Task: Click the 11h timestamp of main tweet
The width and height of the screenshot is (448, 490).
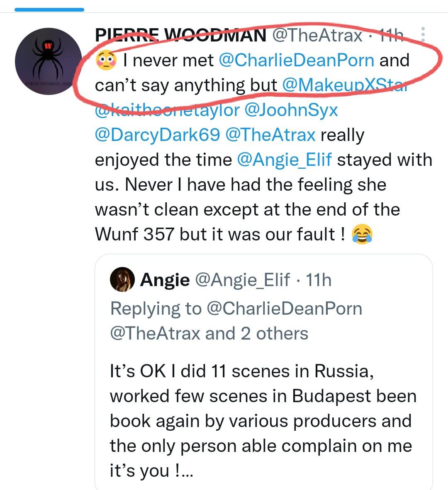Action: click(x=391, y=36)
